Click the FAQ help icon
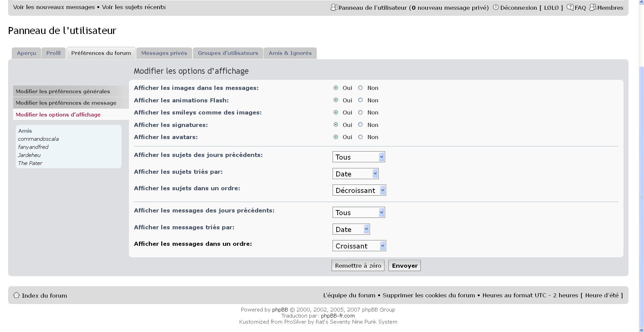 point(570,7)
